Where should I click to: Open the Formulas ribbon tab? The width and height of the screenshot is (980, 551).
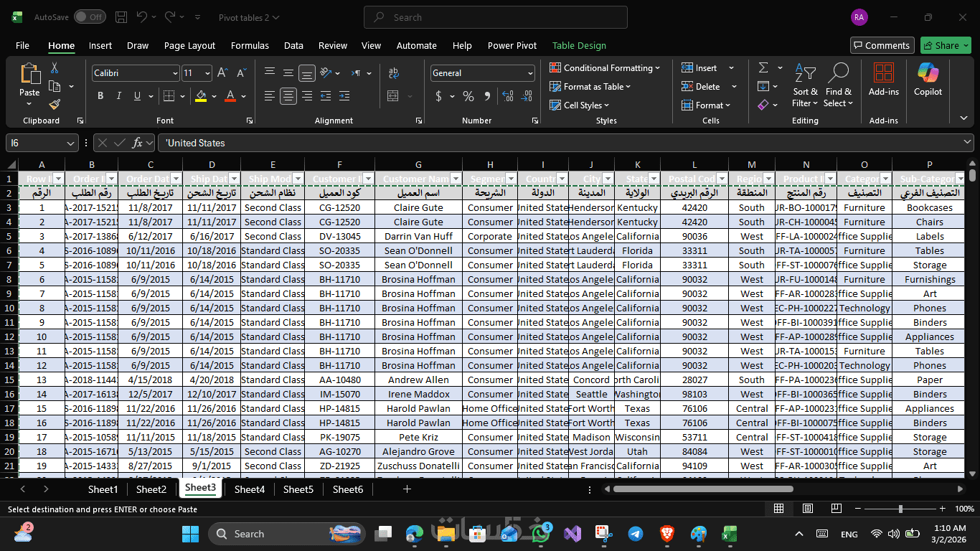[x=250, y=45]
